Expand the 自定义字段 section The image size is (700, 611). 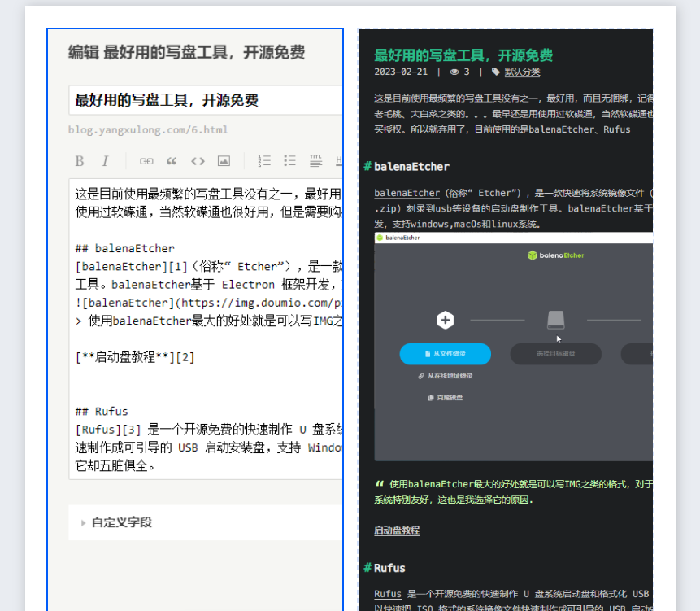tap(122, 522)
